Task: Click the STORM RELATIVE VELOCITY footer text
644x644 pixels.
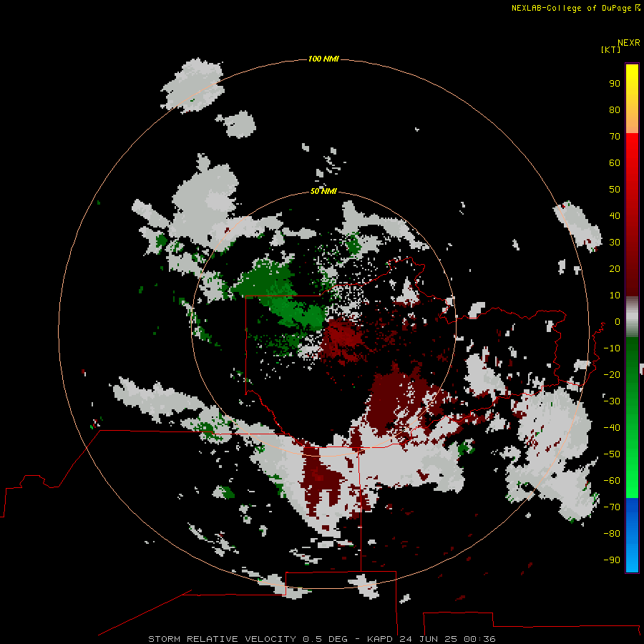Action: click(222, 639)
